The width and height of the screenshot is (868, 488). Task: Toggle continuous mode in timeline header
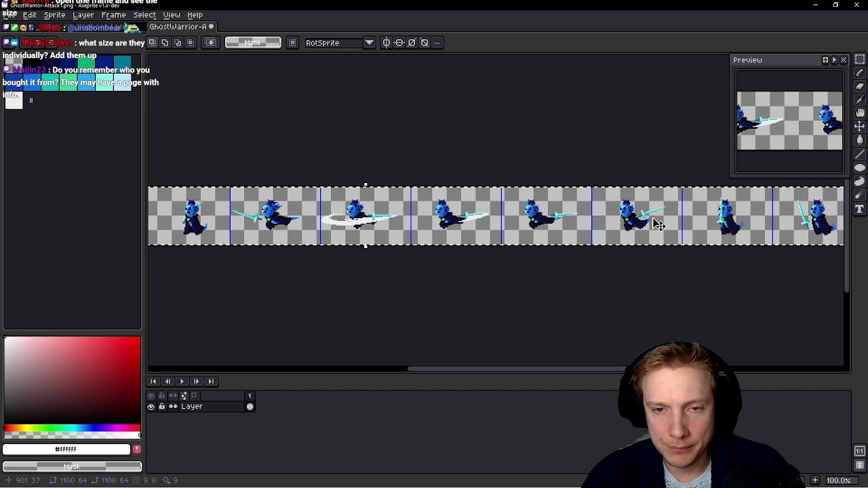click(x=173, y=396)
